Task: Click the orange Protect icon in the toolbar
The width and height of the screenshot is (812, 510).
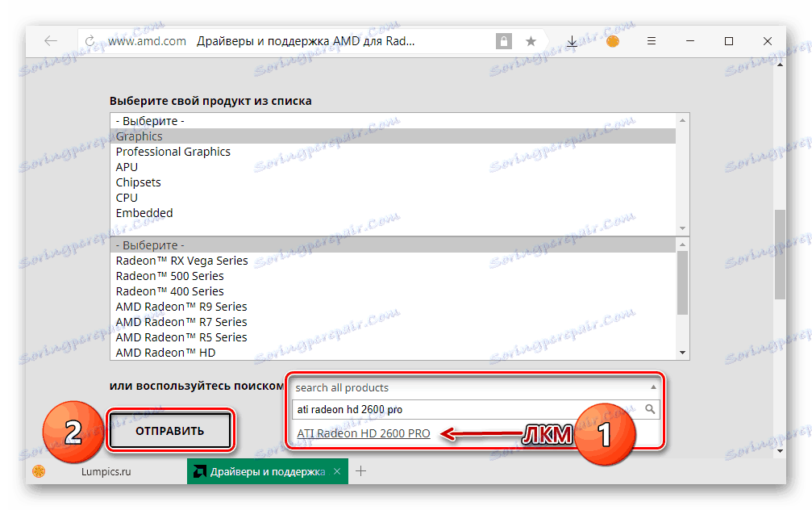Action: (x=612, y=40)
